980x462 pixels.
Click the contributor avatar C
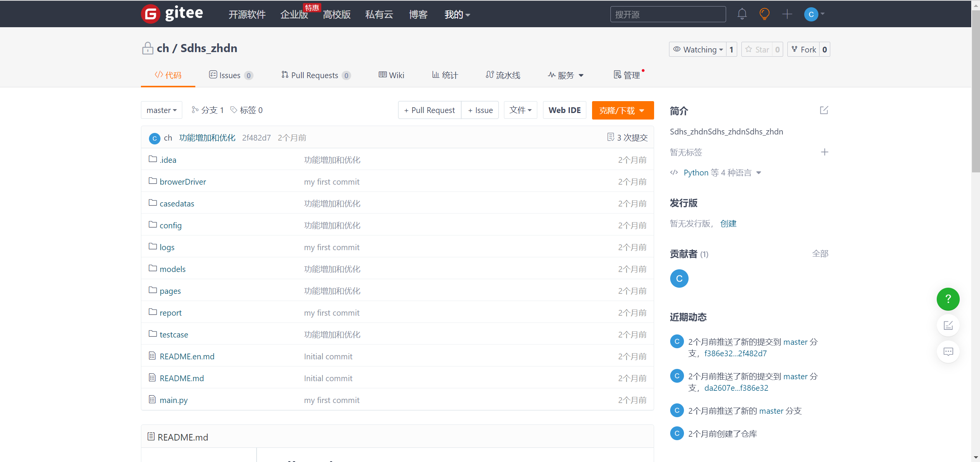point(679,279)
